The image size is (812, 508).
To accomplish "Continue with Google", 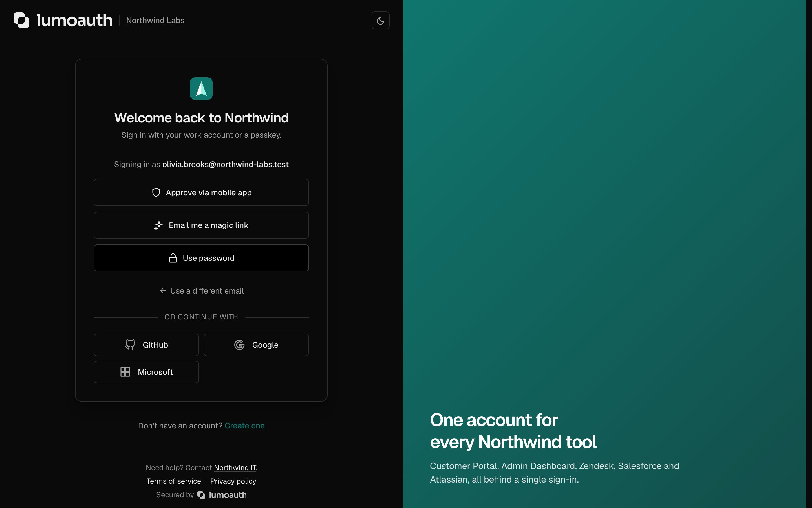I will coord(256,345).
